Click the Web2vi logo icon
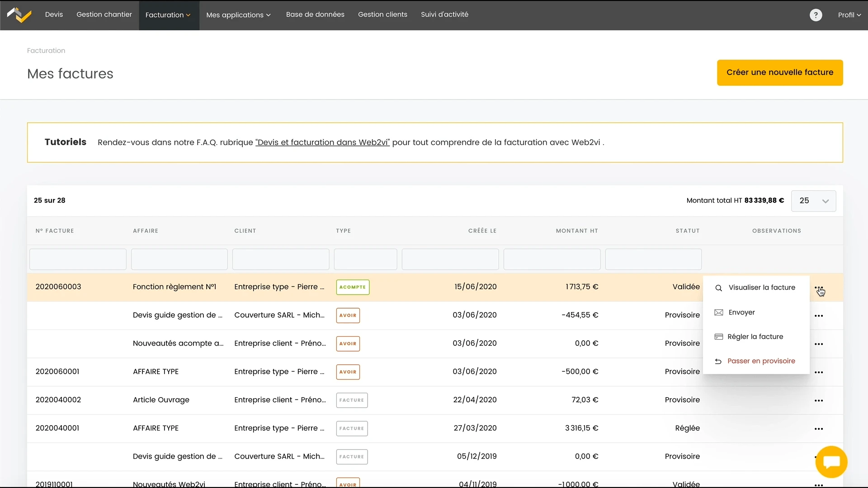 tap(19, 15)
